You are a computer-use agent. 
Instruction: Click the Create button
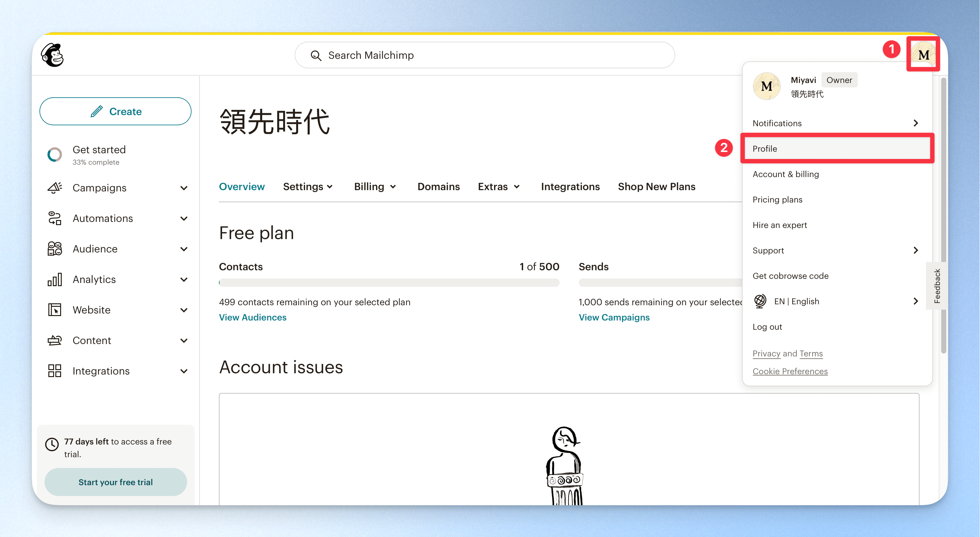(115, 111)
